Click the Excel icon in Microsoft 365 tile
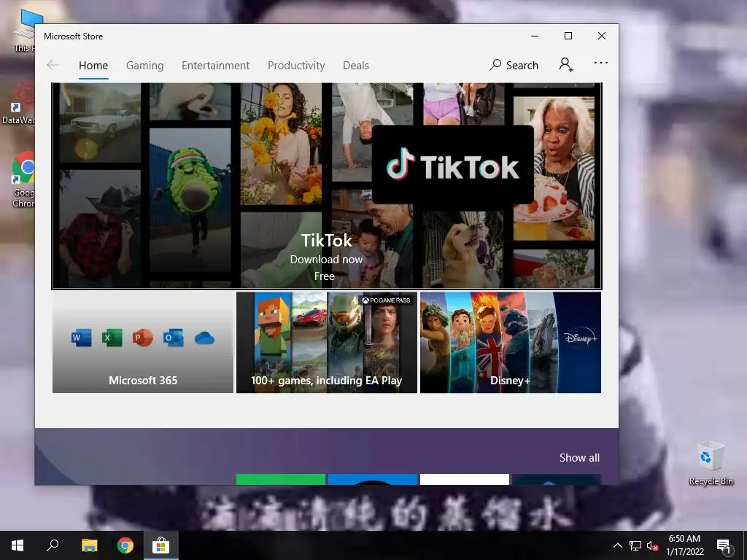This screenshot has height=560, width=747. point(112,338)
